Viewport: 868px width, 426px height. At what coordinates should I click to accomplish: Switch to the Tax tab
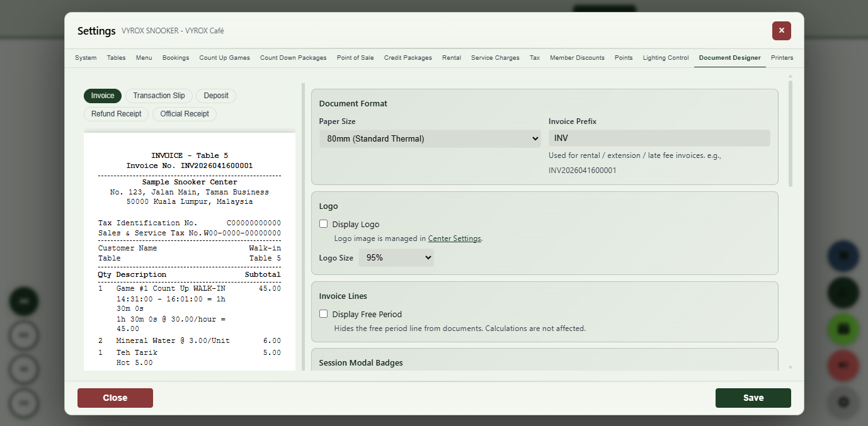pos(535,58)
